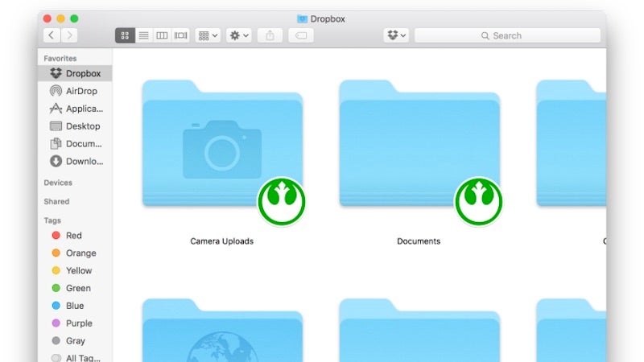This screenshot has width=644, height=362.
Task: Switch to column view mode
Action: [162, 35]
